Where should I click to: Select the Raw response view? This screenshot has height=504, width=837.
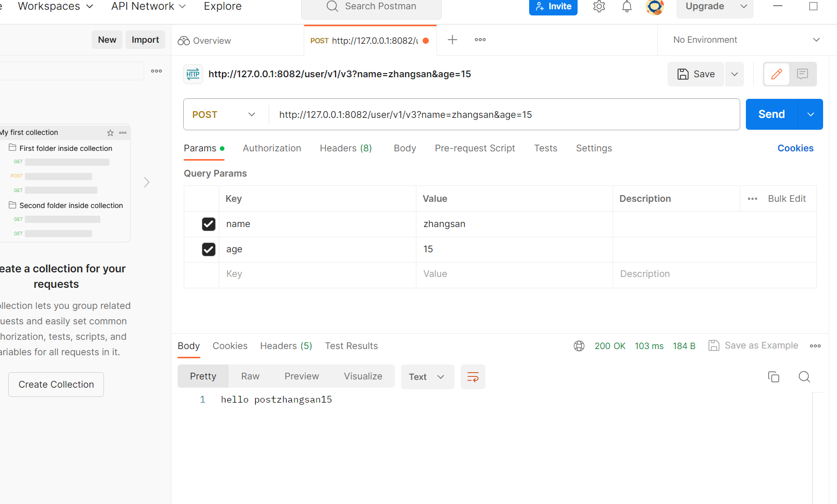[250, 376]
